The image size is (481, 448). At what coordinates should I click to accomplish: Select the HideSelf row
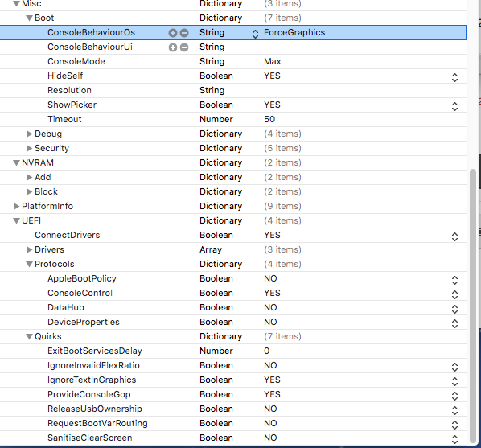pos(233,76)
